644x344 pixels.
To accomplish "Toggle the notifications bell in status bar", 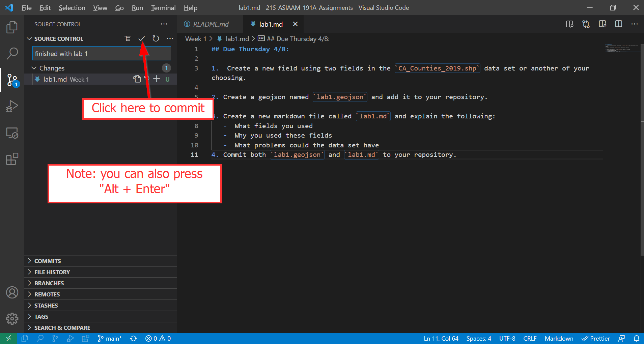I will coord(636,338).
